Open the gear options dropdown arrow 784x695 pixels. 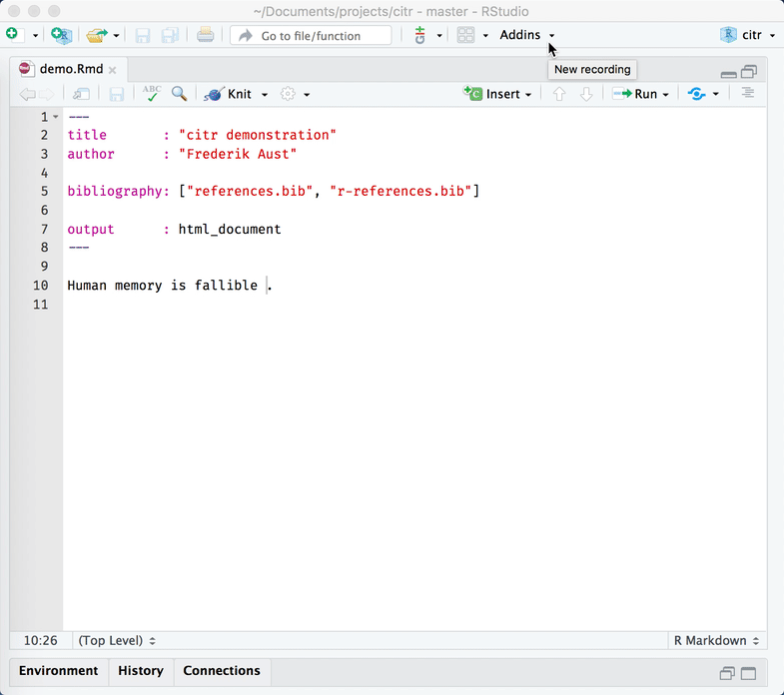(307, 95)
